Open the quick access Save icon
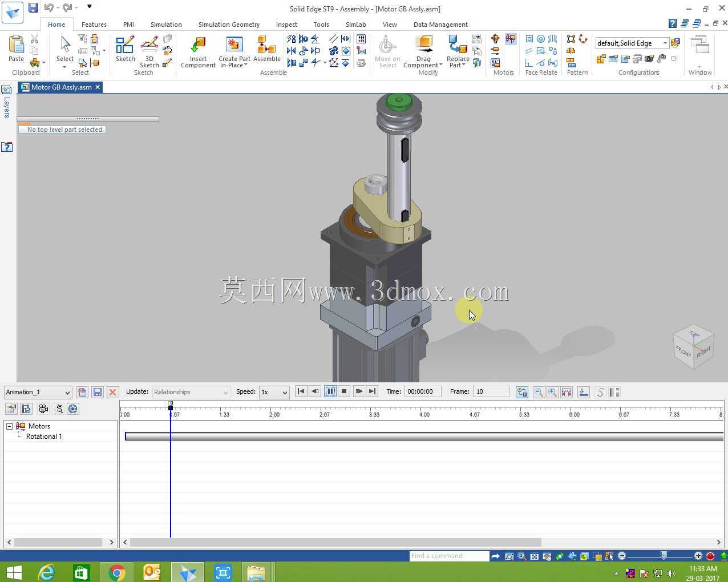This screenshot has height=582, width=728. [x=33, y=7]
